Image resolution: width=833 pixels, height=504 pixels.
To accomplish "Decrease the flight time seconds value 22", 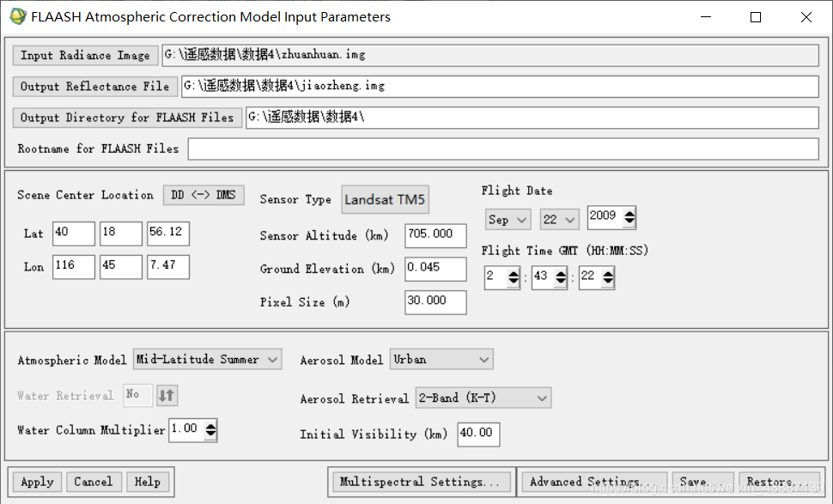I will (x=608, y=281).
